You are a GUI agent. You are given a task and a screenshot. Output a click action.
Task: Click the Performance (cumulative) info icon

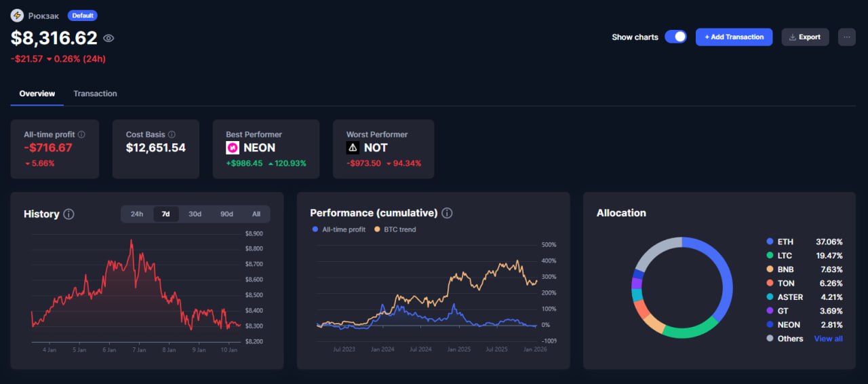447,213
